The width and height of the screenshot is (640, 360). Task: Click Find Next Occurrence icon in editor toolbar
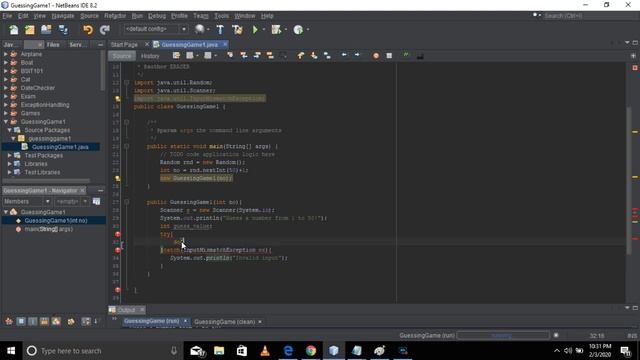pos(257,56)
